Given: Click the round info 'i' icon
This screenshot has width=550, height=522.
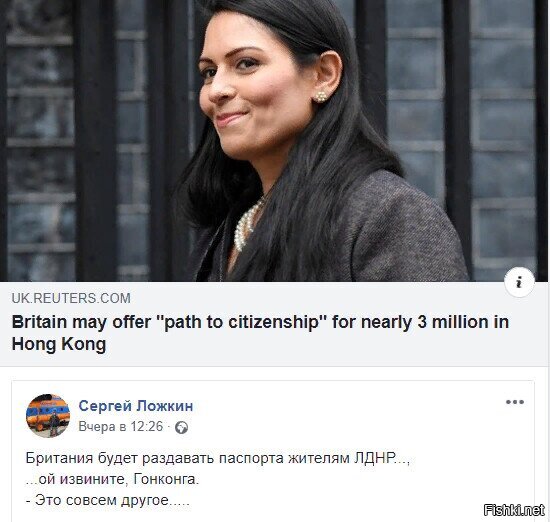Looking at the screenshot, I should tap(519, 282).
